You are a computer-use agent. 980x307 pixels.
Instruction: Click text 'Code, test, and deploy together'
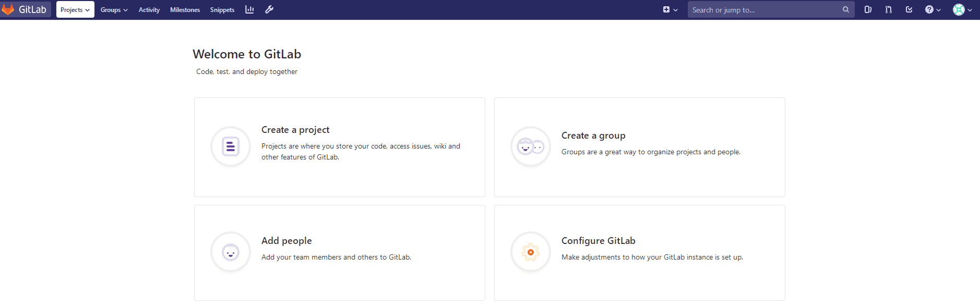[247, 72]
